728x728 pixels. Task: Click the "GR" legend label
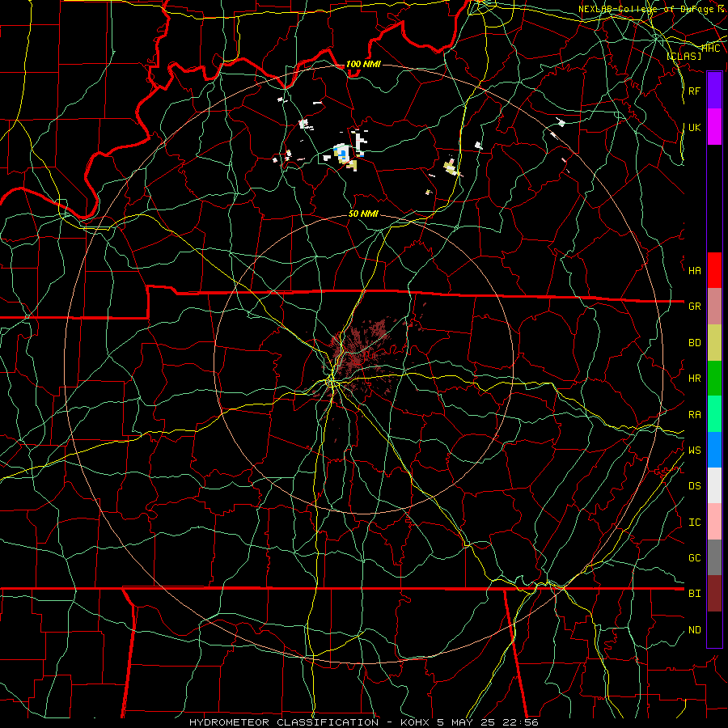coord(695,306)
